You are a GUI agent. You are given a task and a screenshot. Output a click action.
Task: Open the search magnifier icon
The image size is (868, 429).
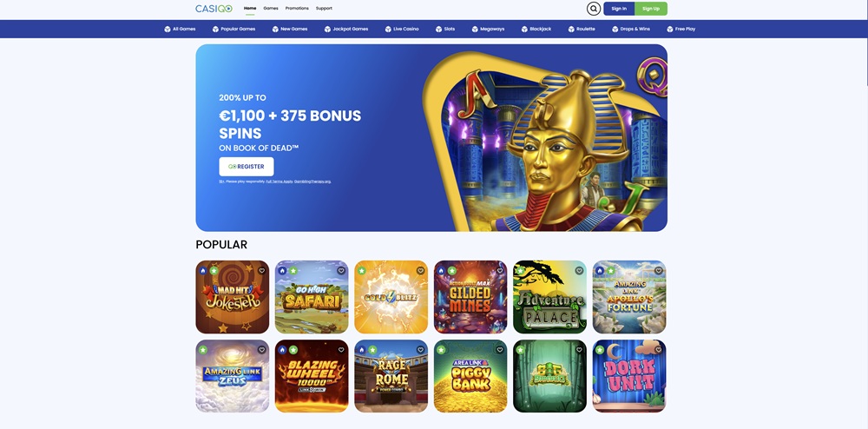(594, 9)
